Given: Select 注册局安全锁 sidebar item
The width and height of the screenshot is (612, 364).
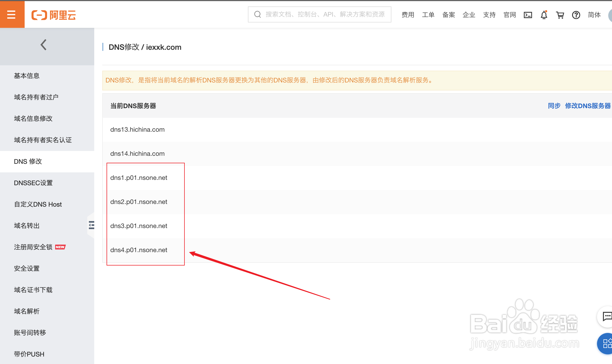Looking at the screenshot, I should 33,247.
